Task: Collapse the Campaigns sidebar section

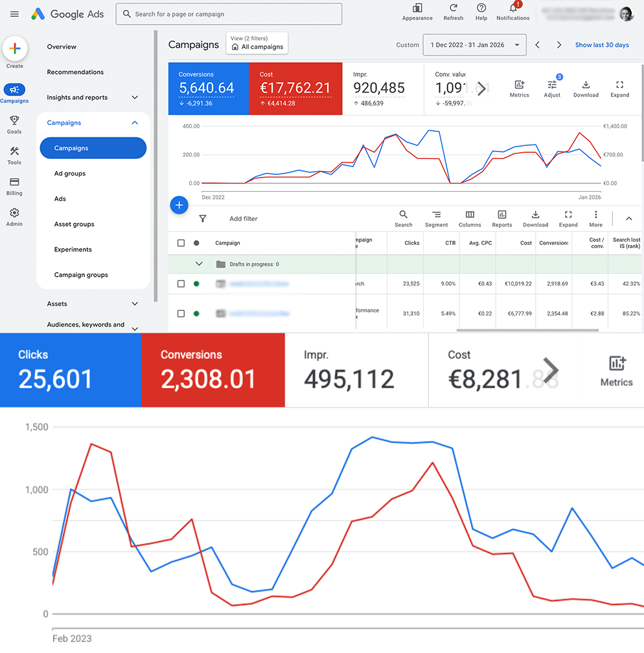Action: pos(135,123)
